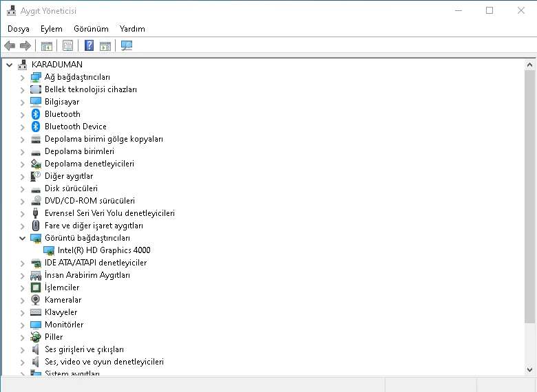Collapse the KARADUMAN root node

9,65
